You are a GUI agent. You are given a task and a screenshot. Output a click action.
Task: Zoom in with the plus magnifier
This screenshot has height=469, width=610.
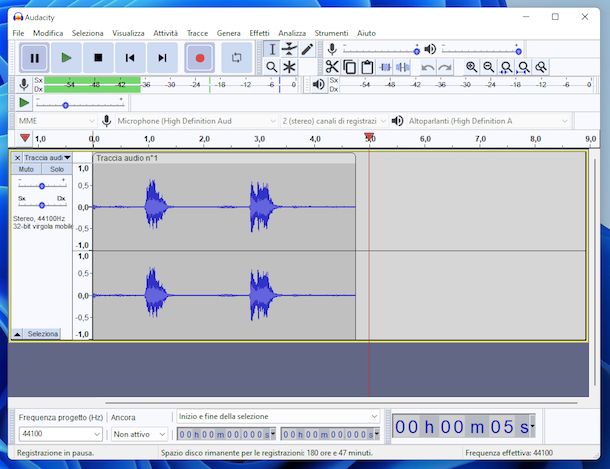tap(471, 67)
